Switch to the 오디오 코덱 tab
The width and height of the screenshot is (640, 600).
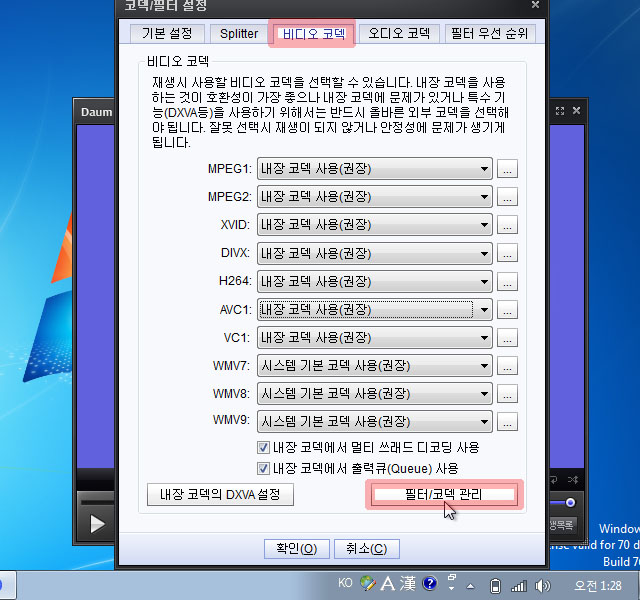click(x=398, y=34)
